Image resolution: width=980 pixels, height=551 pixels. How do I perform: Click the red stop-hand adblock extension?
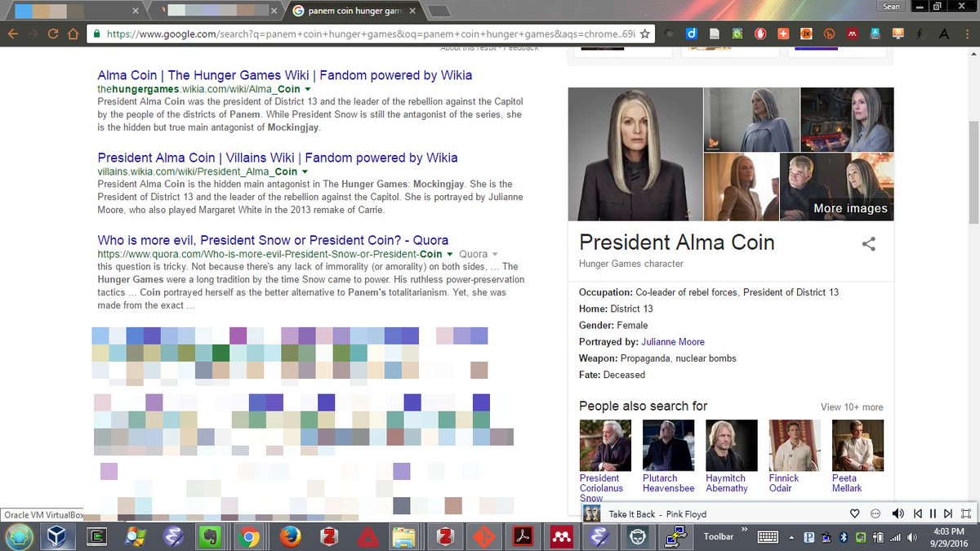(x=759, y=34)
